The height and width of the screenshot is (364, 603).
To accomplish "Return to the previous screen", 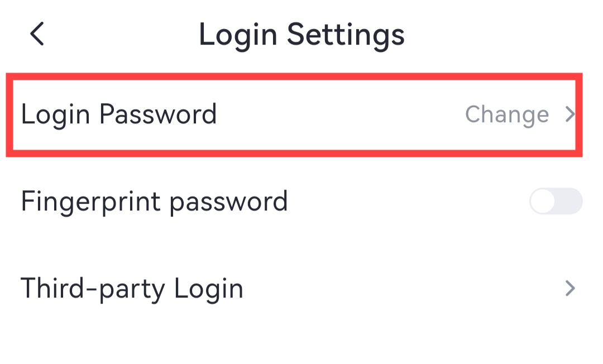I will click(37, 34).
